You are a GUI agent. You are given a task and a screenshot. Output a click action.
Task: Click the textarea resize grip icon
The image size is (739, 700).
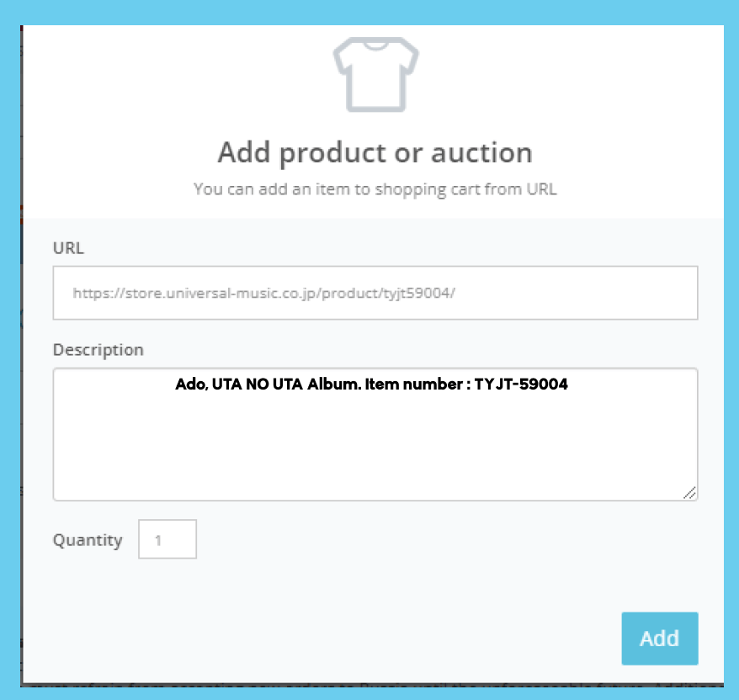[x=689, y=493]
